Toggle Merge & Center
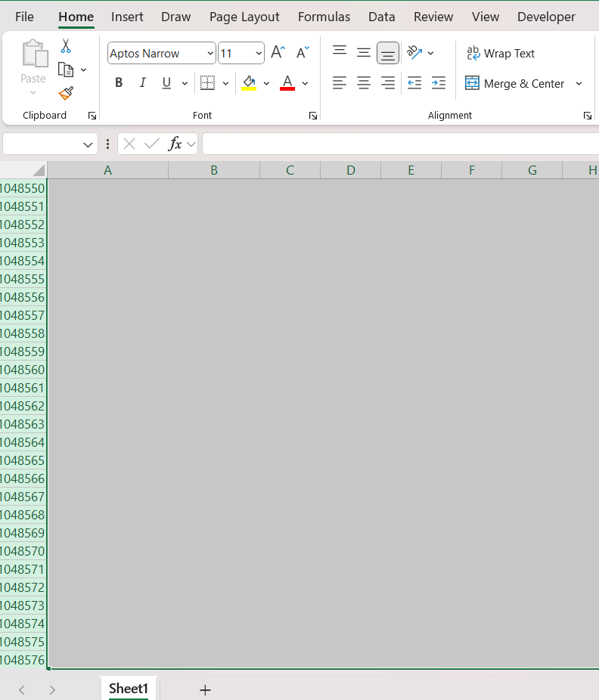The width and height of the screenshot is (599, 700). pyautogui.click(x=514, y=83)
